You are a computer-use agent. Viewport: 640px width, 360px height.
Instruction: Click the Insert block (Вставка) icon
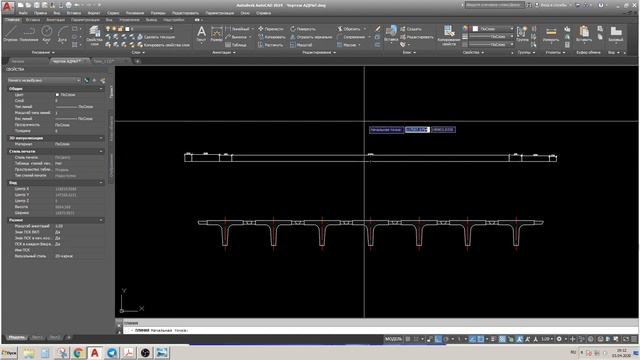point(391,33)
